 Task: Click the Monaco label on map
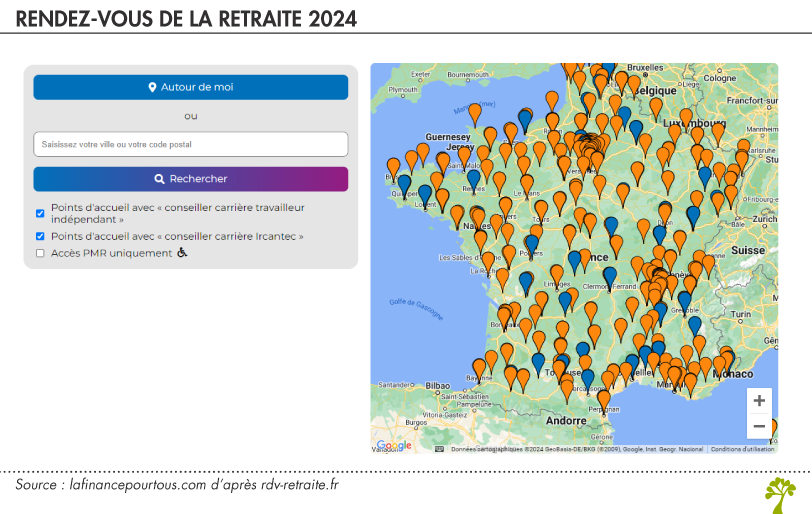(733, 374)
